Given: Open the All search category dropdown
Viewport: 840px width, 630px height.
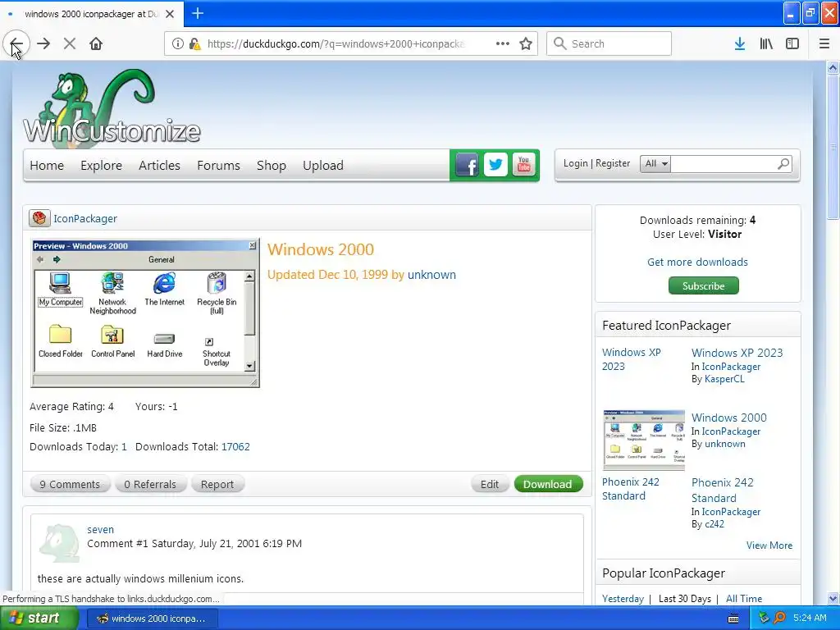Looking at the screenshot, I should 655,163.
